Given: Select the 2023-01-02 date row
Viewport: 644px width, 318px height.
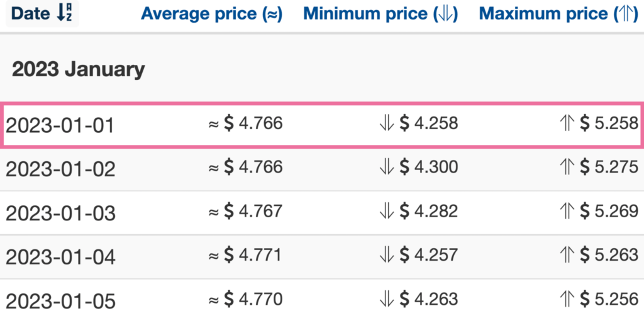Looking at the screenshot, I should pyautogui.click(x=322, y=169).
